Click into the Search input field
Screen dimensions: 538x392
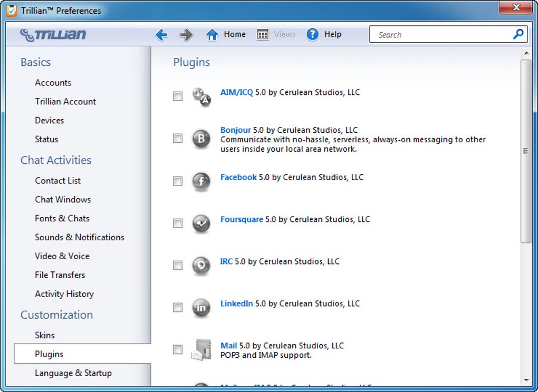[441, 35]
